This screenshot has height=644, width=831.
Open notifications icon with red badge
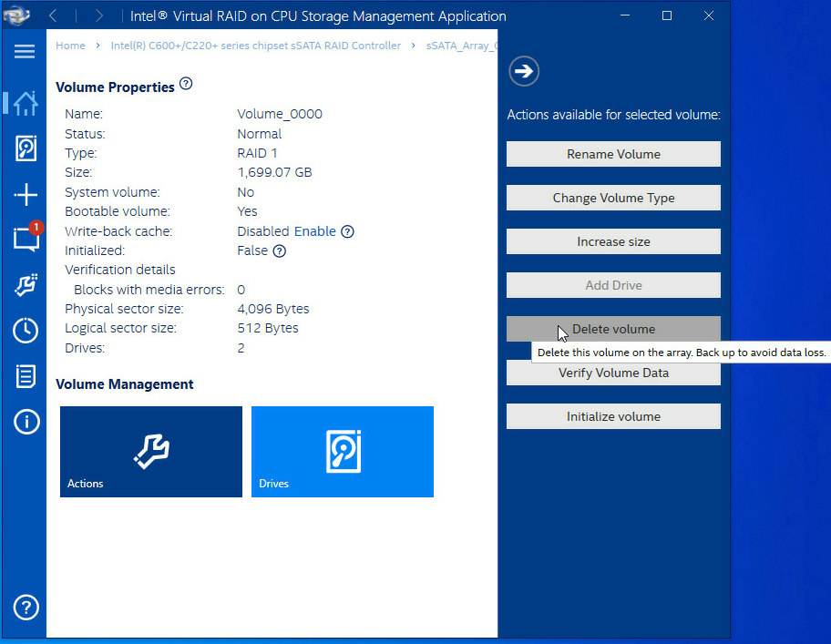26,237
